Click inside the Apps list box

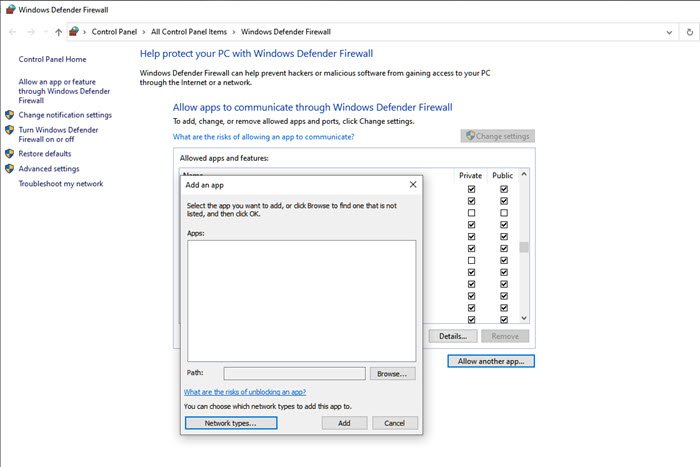click(301, 301)
